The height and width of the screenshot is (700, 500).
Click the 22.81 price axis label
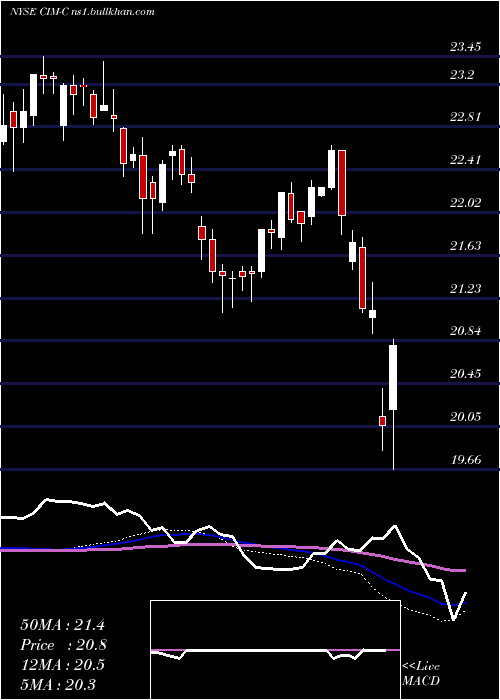click(465, 117)
